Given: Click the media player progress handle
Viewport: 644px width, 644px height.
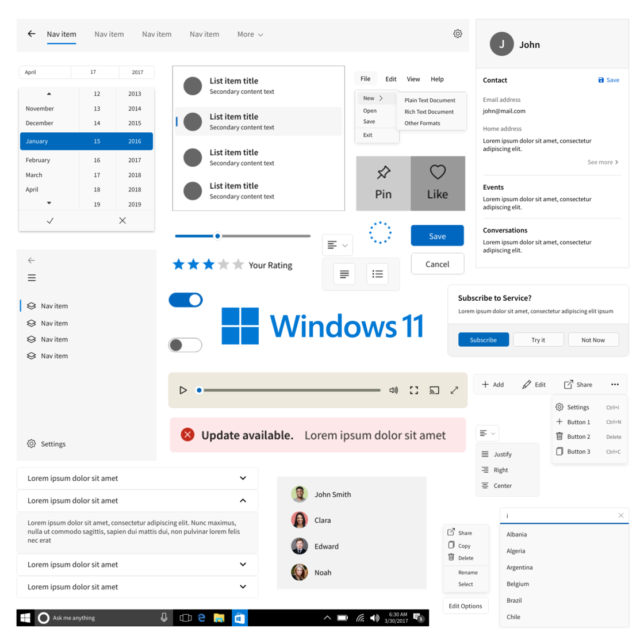Looking at the screenshot, I should point(199,390).
